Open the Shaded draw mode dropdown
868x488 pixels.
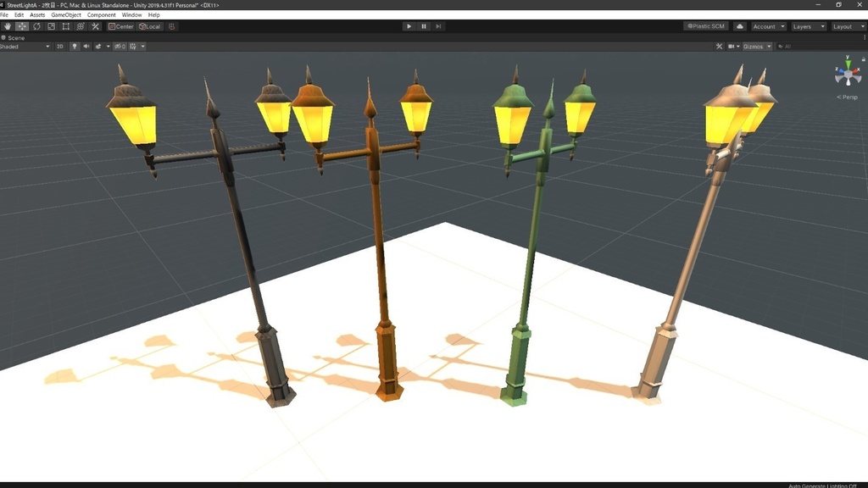coord(25,47)
